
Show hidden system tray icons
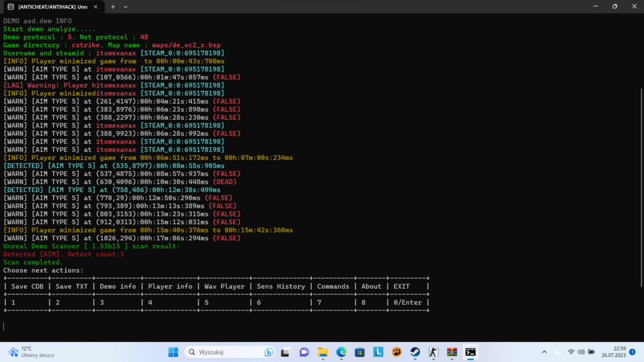(544, 352)
